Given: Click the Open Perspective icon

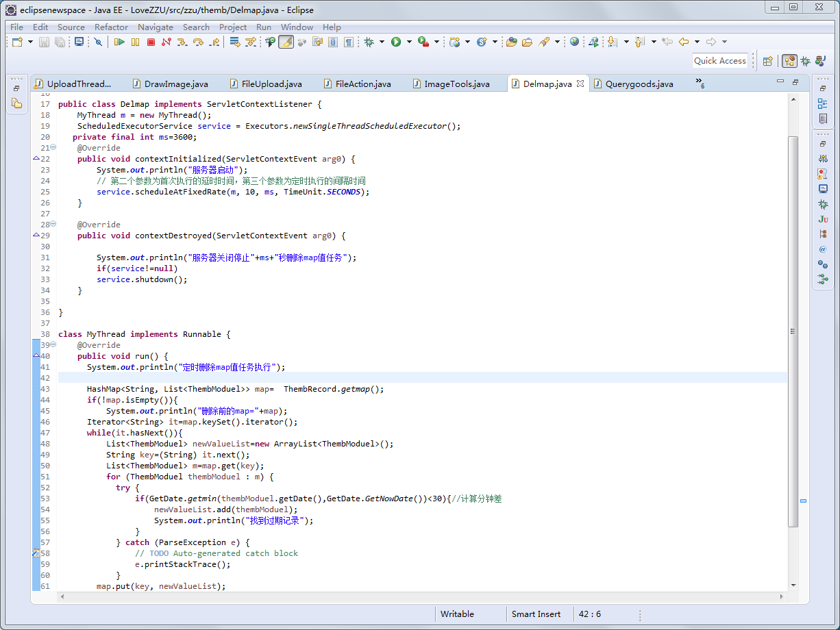Looking at the screenshot, I should click(x=768, y=61).
